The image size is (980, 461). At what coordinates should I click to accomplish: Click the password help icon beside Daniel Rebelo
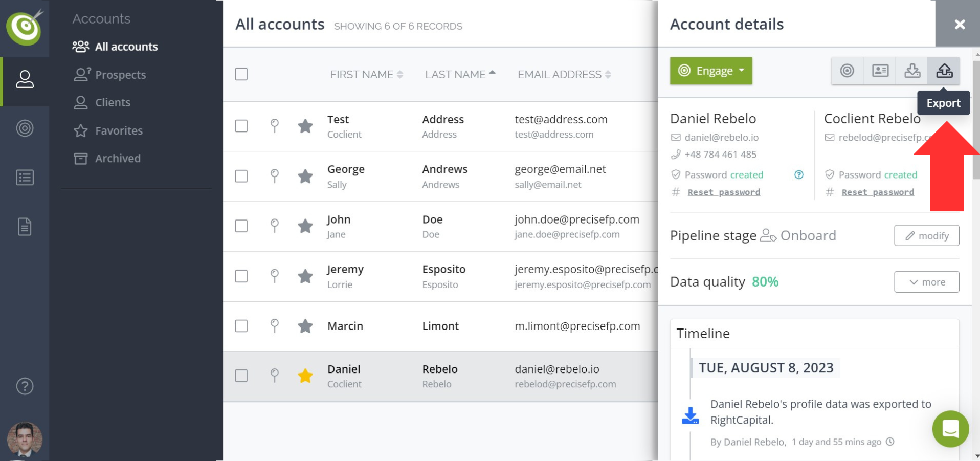(798, 175)
